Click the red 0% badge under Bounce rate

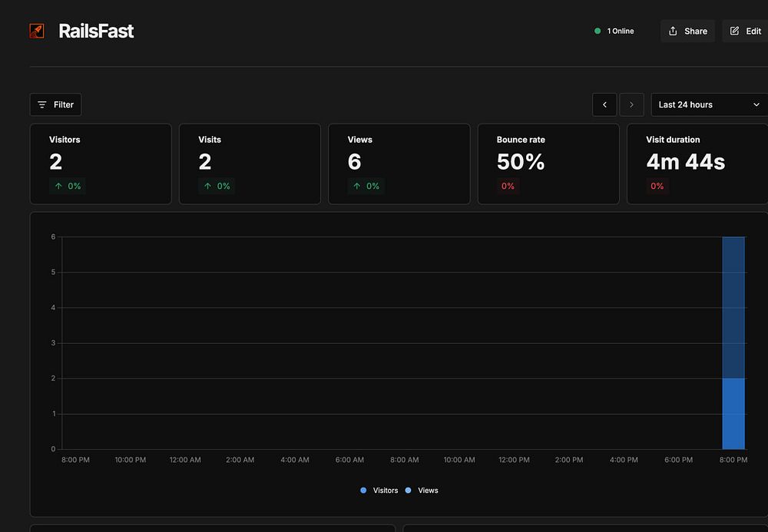coord(508,186)
